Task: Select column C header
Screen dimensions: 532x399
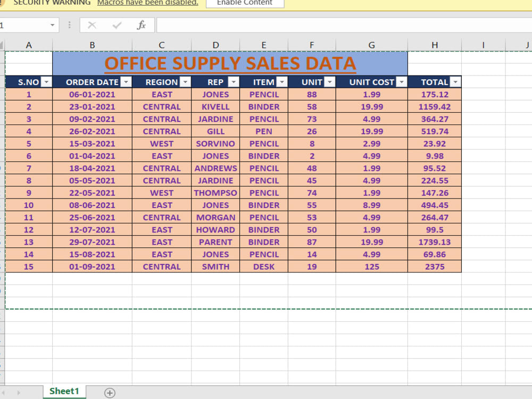Action: pos(162,45)
